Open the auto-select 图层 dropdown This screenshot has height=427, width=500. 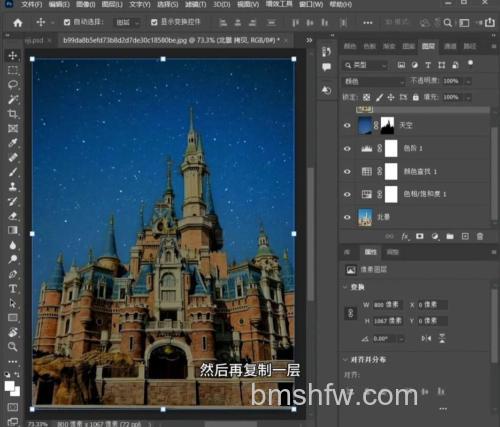pyautogui.click(x=127, y=23)
